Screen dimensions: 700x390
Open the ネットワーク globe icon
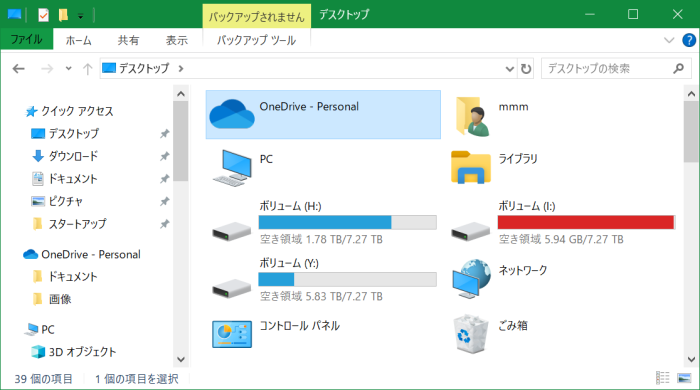click(471, 279)
